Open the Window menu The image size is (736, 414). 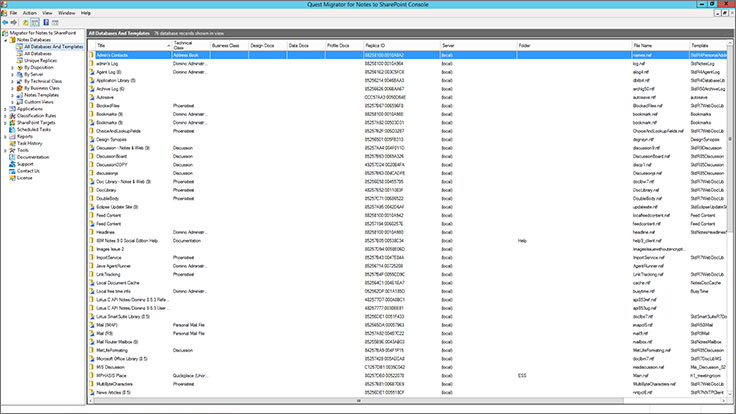tap(67, 13)
